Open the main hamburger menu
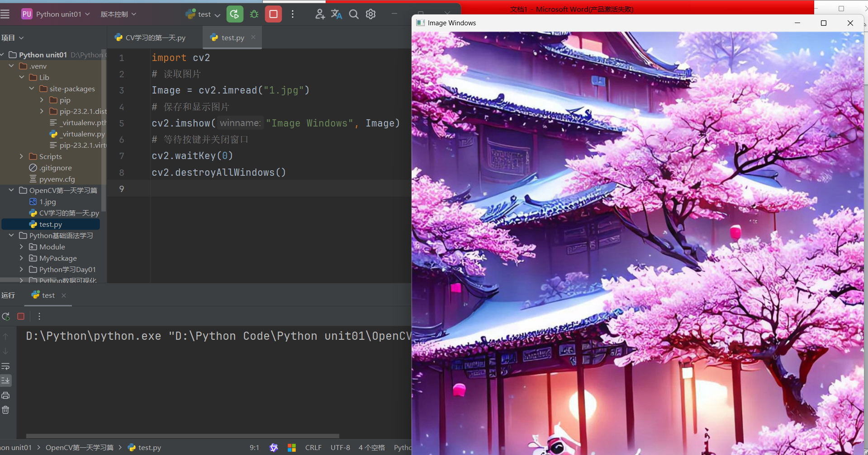The height and width of the screenshot is (455, 868). (x=5, y=14)
